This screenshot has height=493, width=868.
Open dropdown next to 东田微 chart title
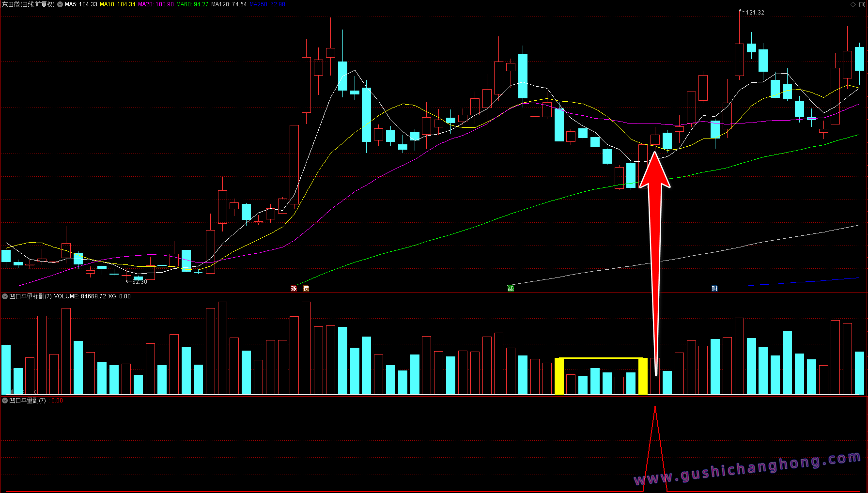[60, 4]
